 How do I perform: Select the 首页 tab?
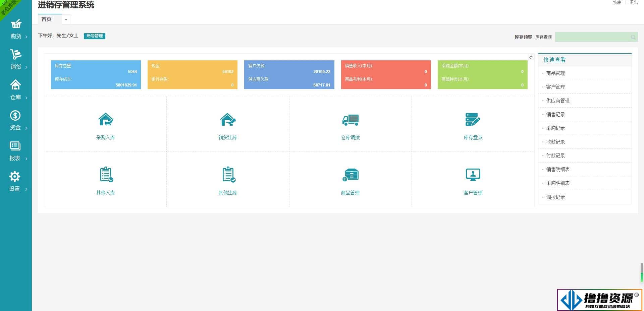(x=50, y=19)
